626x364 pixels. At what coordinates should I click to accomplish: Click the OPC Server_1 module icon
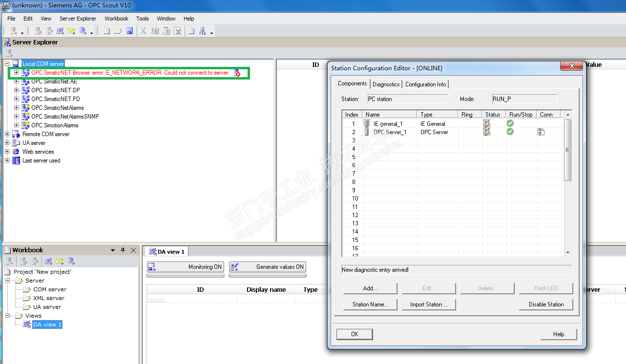tap(367, 132)
